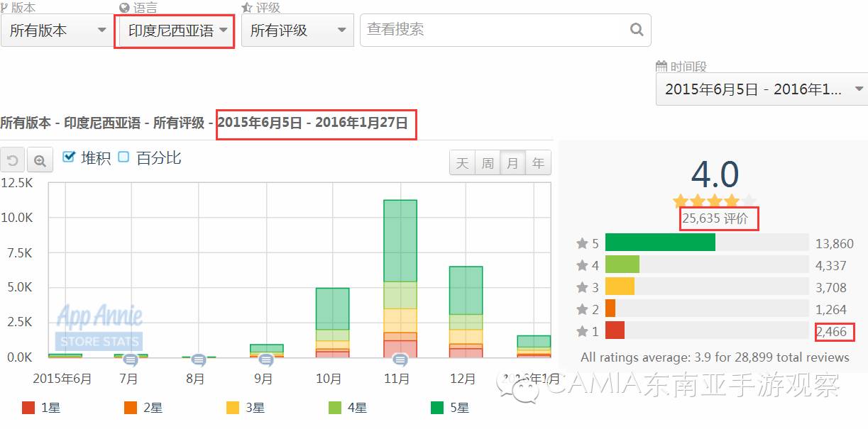Click the 2,466 one-star count

tap(831, 331)
